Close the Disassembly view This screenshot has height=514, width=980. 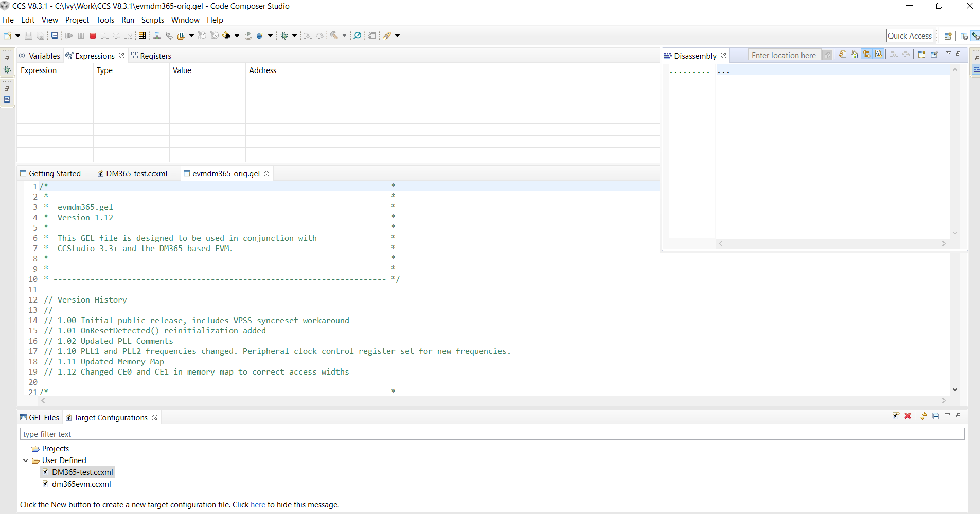723,56
